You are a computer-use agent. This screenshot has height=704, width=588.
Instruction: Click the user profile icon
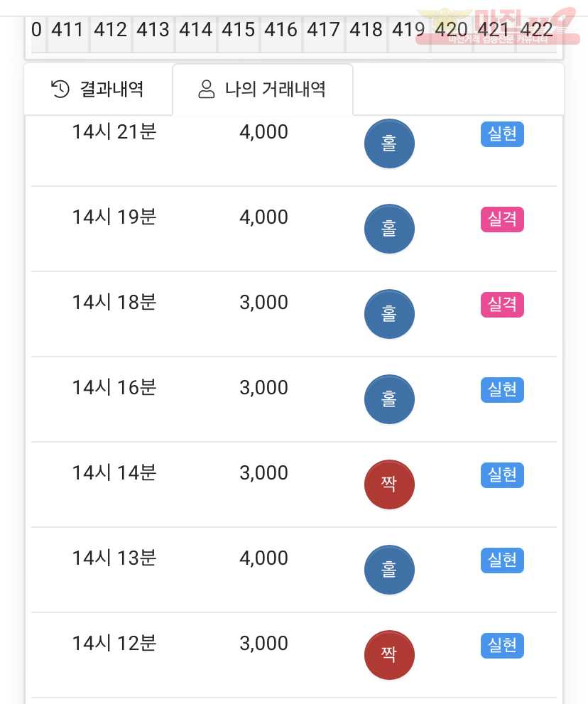coord(207,89)
